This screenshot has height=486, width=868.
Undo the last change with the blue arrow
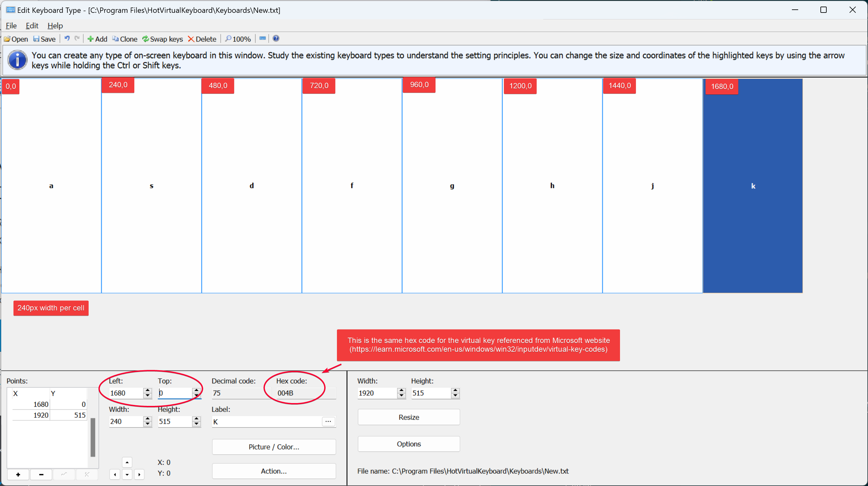pos(67,38)
